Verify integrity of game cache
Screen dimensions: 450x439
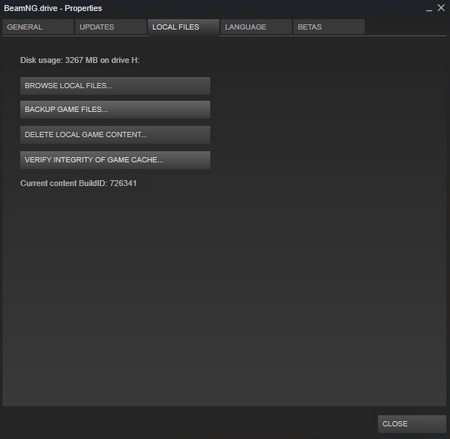[x=115, y=160]
